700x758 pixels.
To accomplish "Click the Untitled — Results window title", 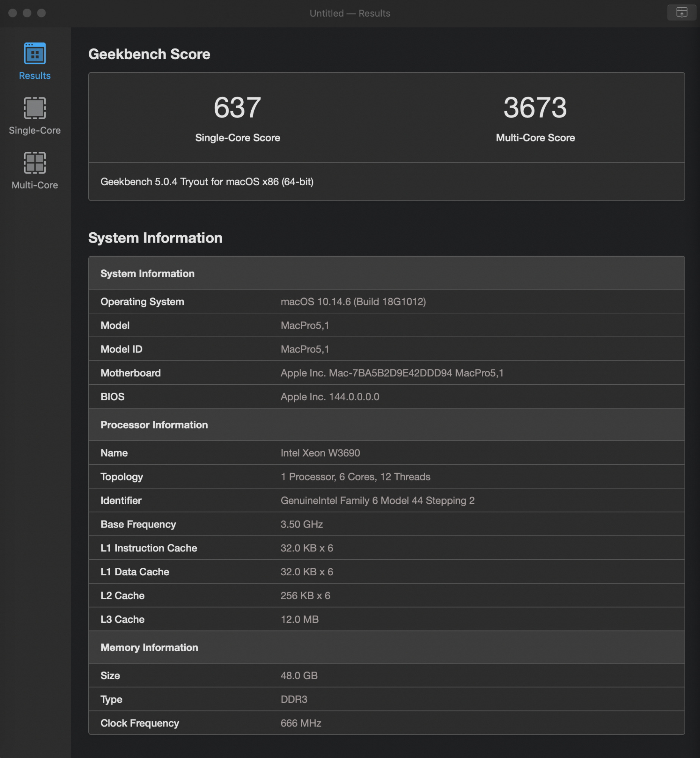I will click(x=350, y=13).
